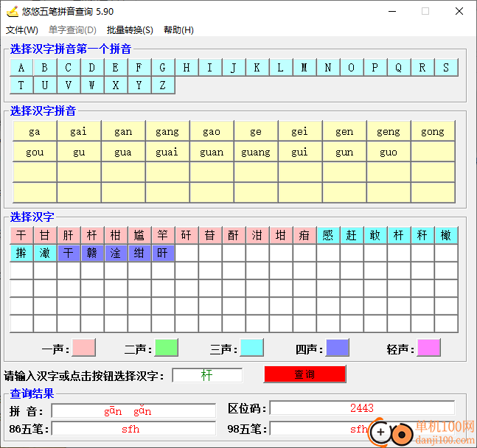This screenshot has width=477, height=448.
Task: Choose the pinyin cell "gan"
Action: [123, 131]
